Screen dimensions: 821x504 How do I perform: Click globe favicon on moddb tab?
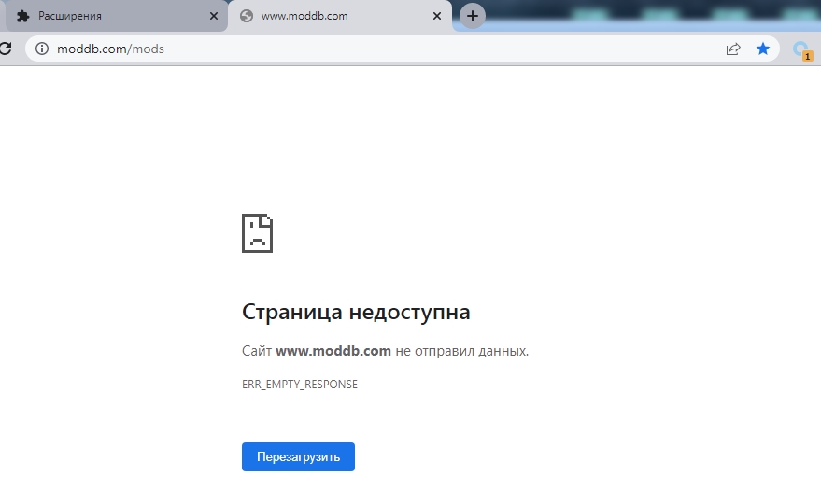pos(247,16)
